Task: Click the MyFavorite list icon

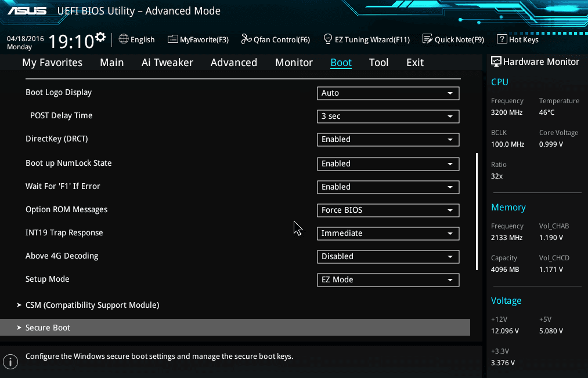Action: 172,39
